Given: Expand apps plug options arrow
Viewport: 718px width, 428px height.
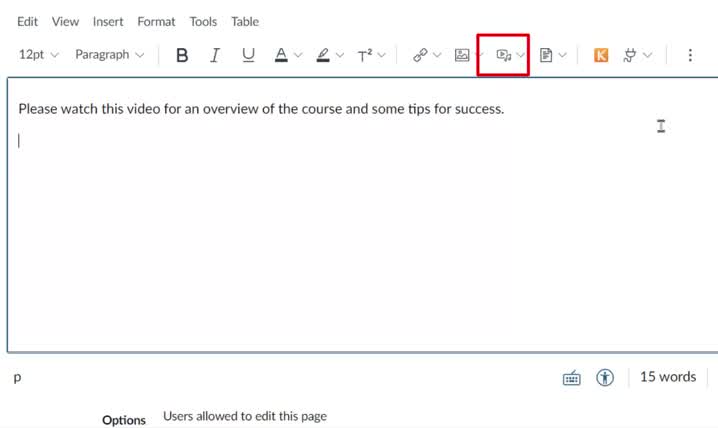Looking at the screenshot, I should point(647,55).
